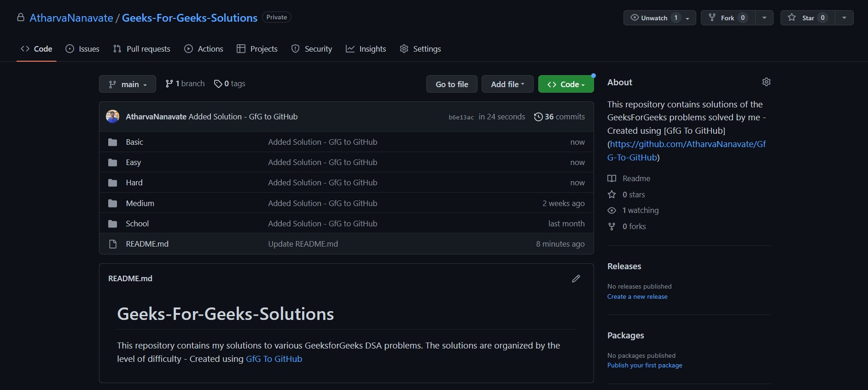Click the commits history clock icon
This screenshot has width=868, height=390.
[538, 117]
